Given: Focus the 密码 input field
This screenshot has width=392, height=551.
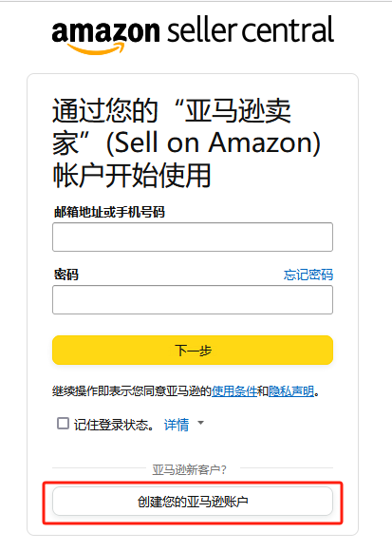Looking at the screenshot, I should point(193,300).
